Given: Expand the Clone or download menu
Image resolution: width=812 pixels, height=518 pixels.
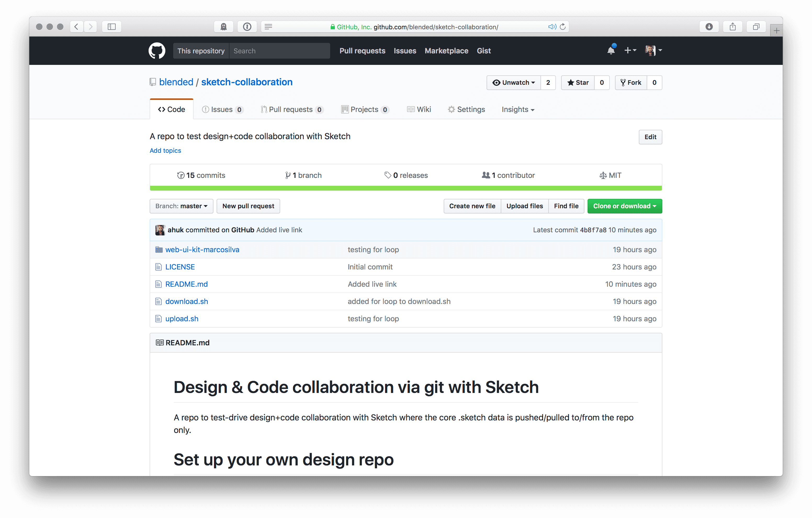Looking at the screenshot, I should point(624,206).
